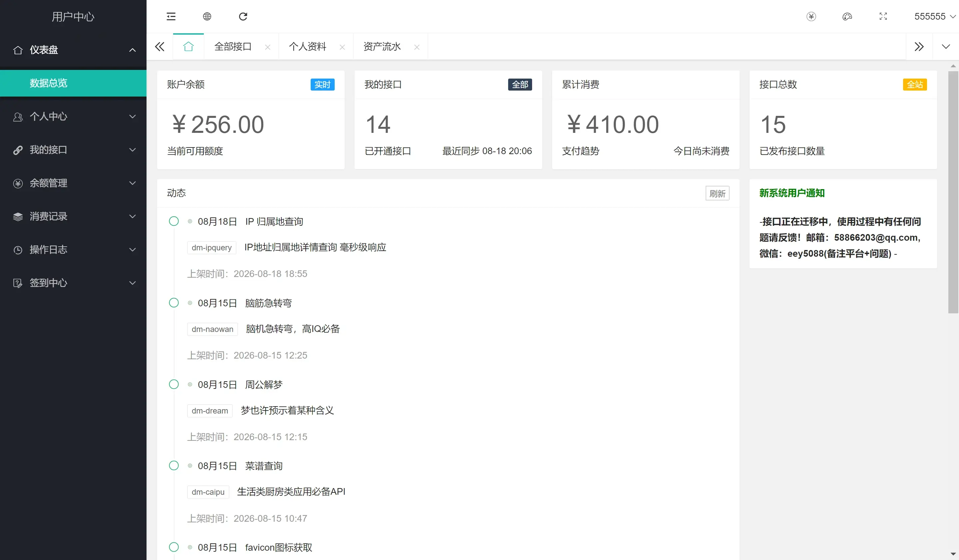Click the 刷新 button in 动态 panel
Screen dimensions: 959x560
click(717, 193)
